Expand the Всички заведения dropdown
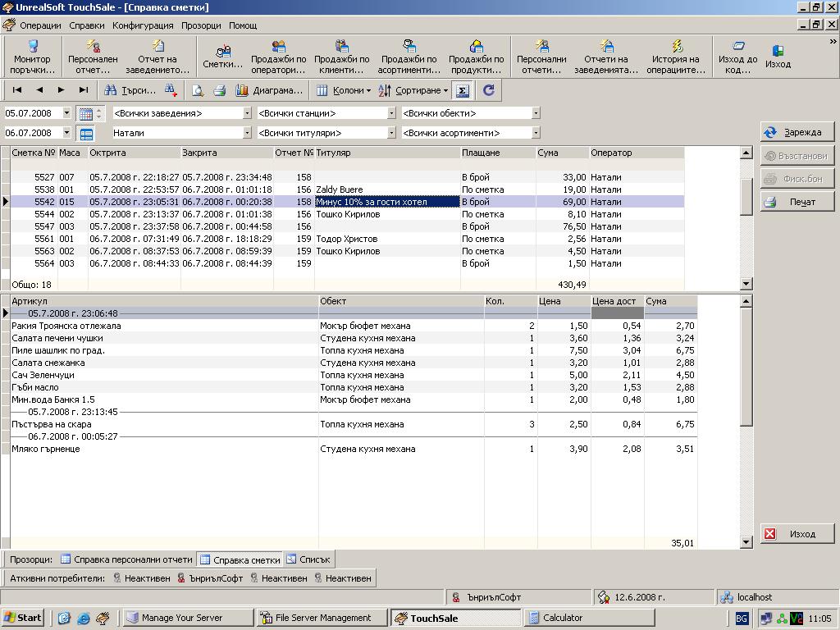The image size is (840, 630). (x=247, y=113)
